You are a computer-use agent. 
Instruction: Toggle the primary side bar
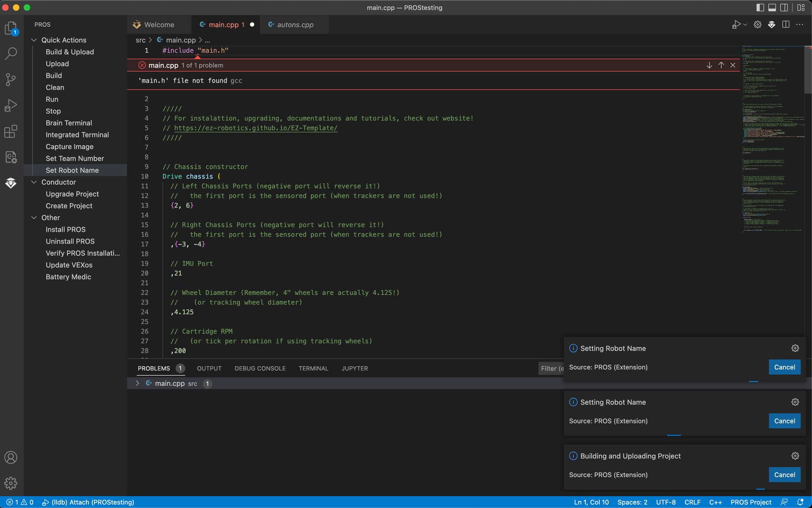[x=760, y=8]
